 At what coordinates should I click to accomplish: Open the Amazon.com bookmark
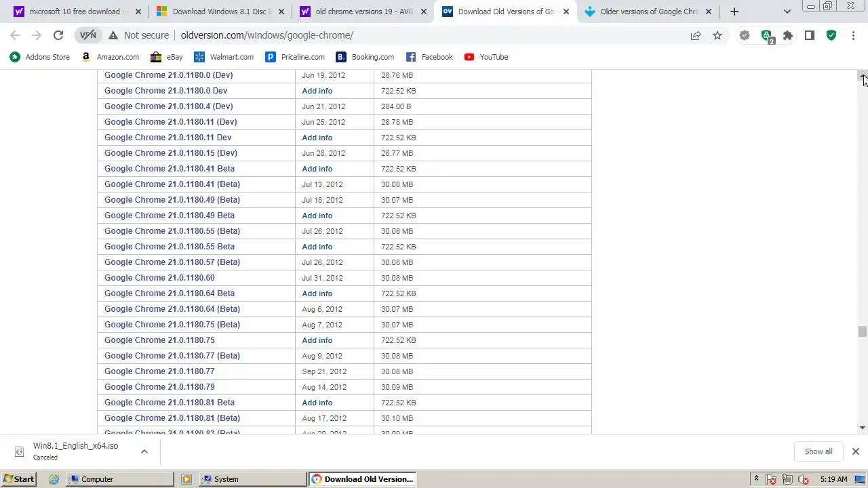(x=111, y=57)
